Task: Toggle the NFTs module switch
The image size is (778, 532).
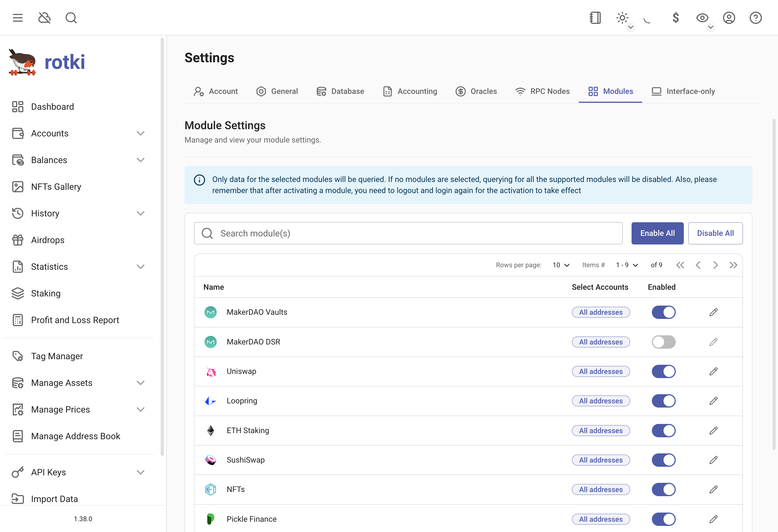Action: tap(664, 489)
